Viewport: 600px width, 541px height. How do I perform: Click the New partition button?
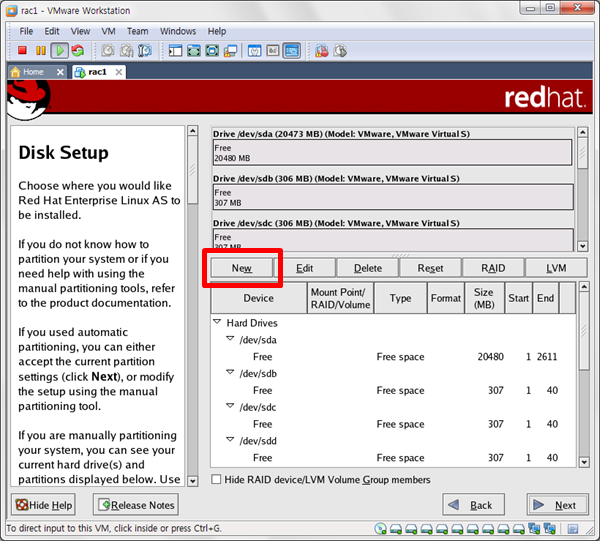(x=242, y=268)
